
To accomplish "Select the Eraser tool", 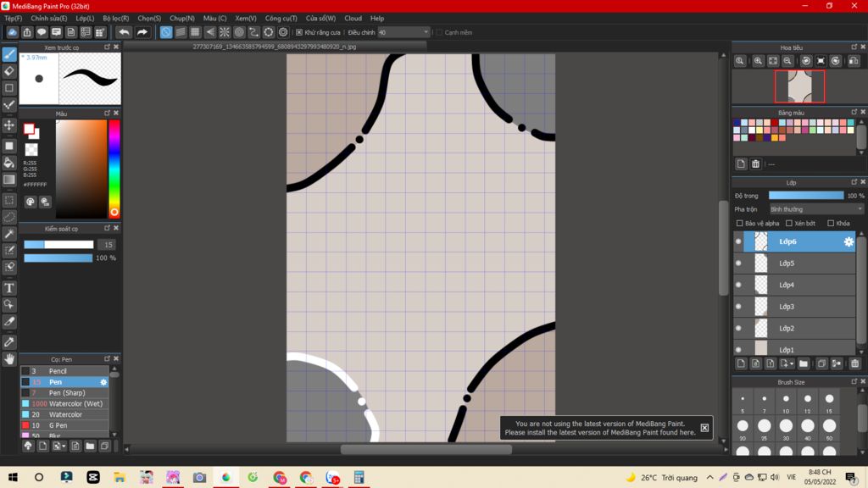I will (9, 71).
